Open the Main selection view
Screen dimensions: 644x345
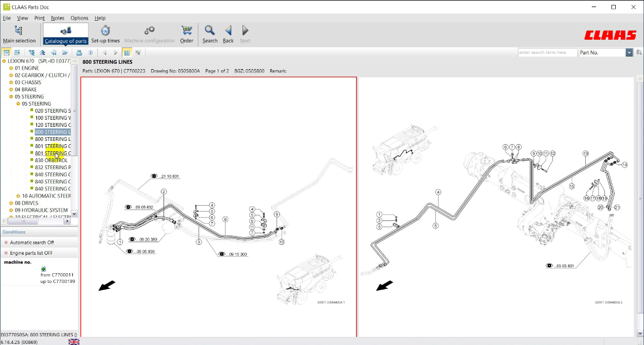coord(19,34)
